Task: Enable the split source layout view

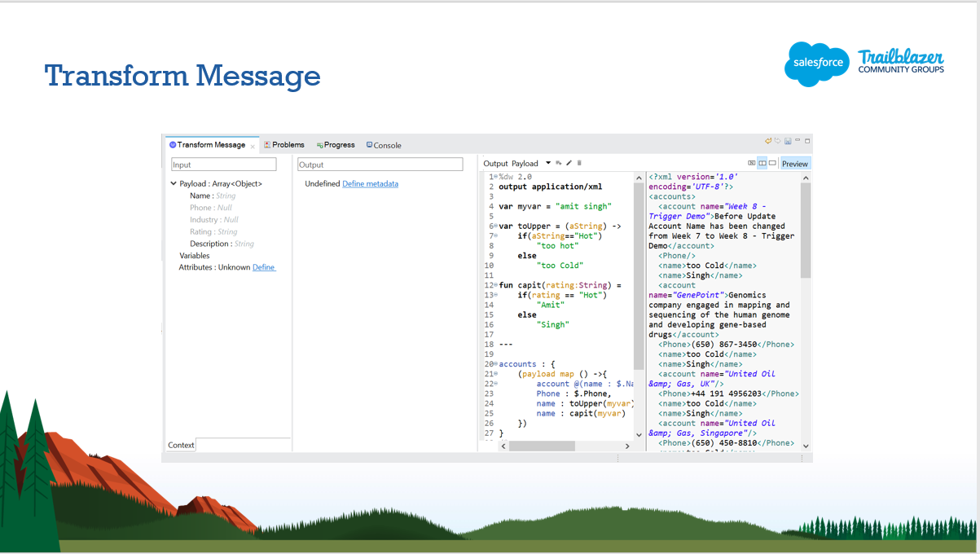Action: pos(762,164)
